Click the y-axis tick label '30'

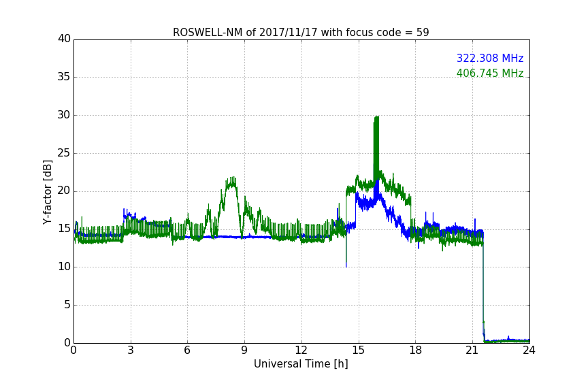click(x=64, y=115)
